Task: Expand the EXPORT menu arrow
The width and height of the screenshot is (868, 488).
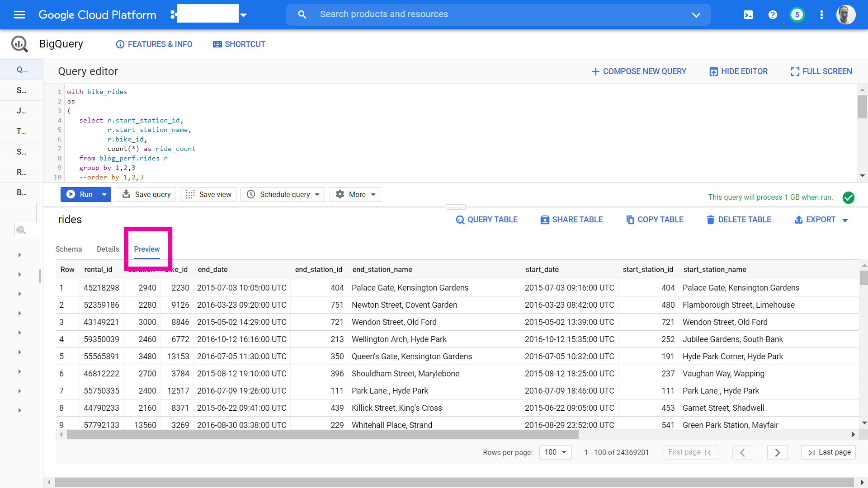Action: coord(845,220)
